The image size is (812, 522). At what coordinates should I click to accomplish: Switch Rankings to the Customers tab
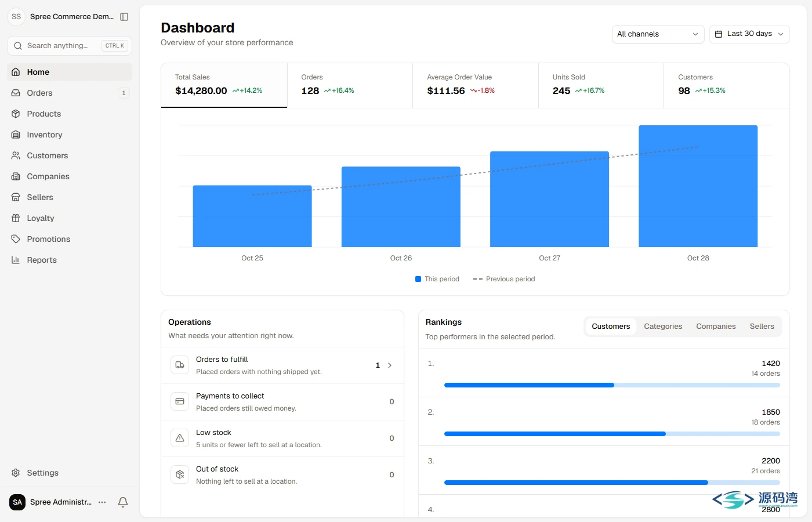[x=611, y=327]
